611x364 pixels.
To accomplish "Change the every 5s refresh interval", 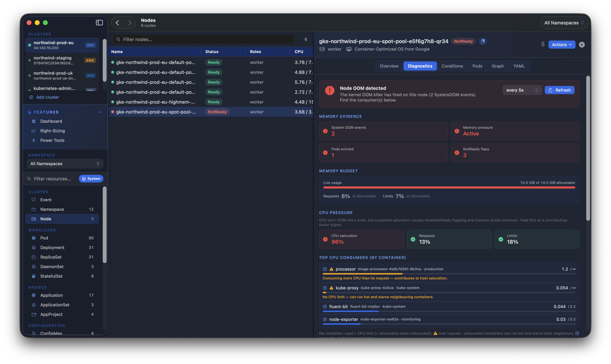I will point(522,90).
